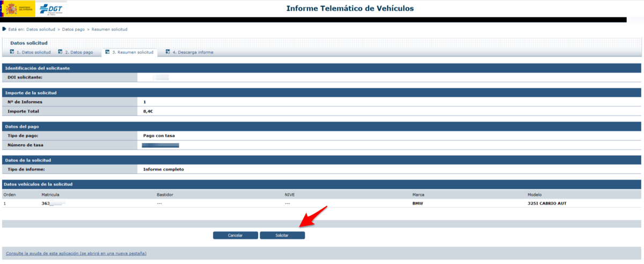Click 'Resumen solicitud' in the breadcrumb

pyautogui.click(x=109, y=29)
